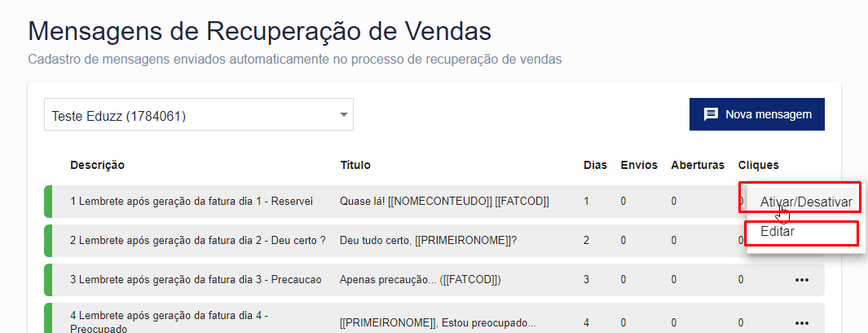Click the Dias column header

[595, 165]
